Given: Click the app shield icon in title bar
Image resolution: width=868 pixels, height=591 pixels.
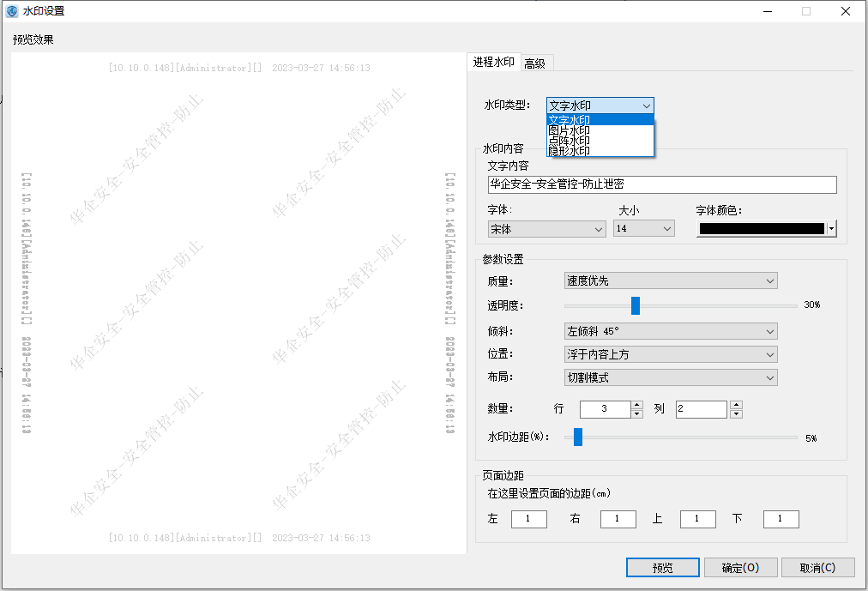Looking at the screenshot, I should click(11, 11).
